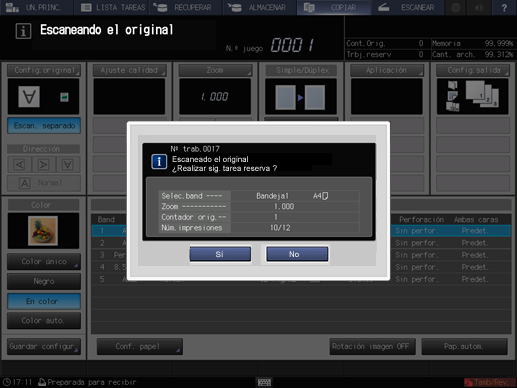
Task: Open the Color único dropdown
Action: tap(44, 261)
